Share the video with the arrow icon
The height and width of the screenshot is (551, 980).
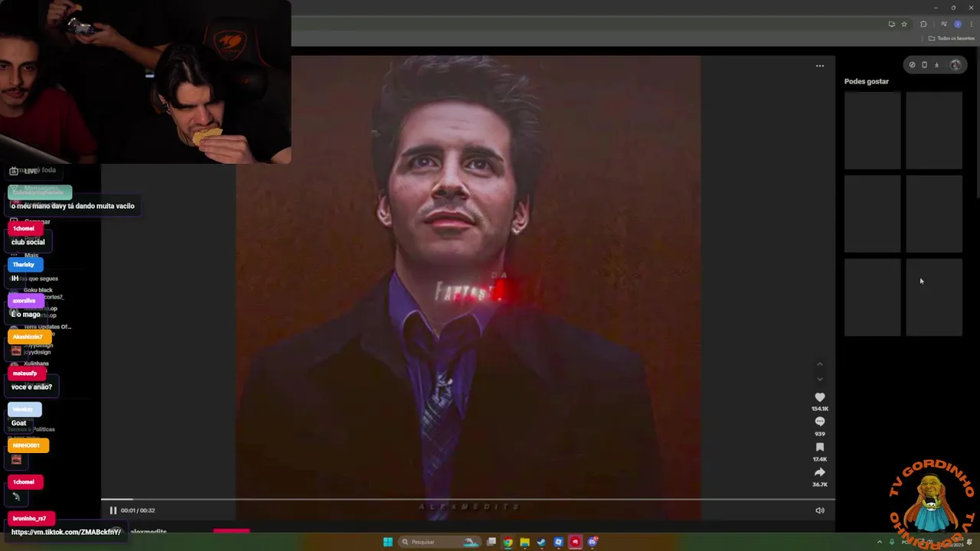coord(820,472)
